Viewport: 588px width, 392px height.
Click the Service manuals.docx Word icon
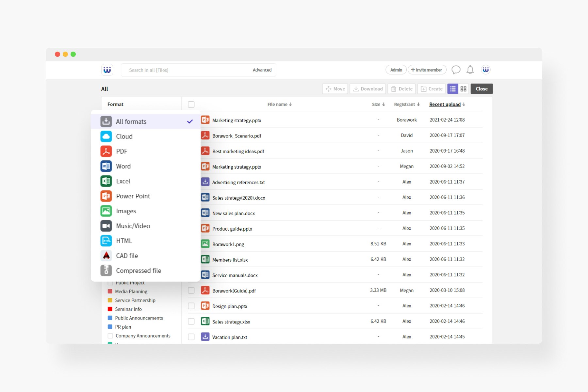205,275
